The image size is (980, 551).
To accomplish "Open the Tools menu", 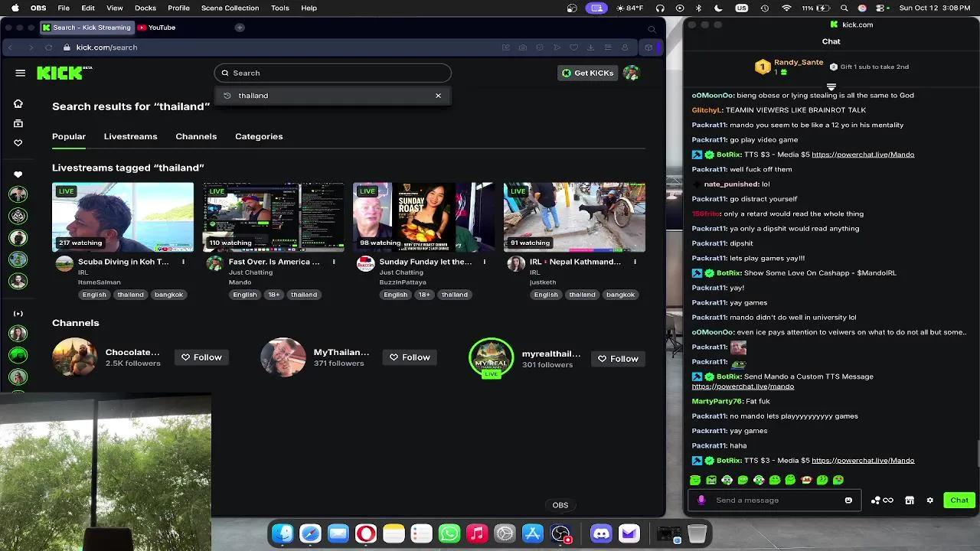I will tap(280, 8).
